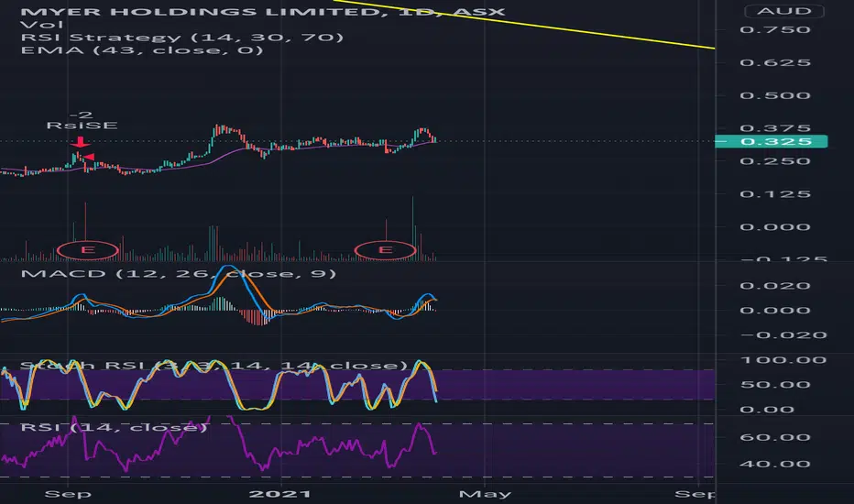
Task: Select the Vol indicator label
Action: (41, 25)
